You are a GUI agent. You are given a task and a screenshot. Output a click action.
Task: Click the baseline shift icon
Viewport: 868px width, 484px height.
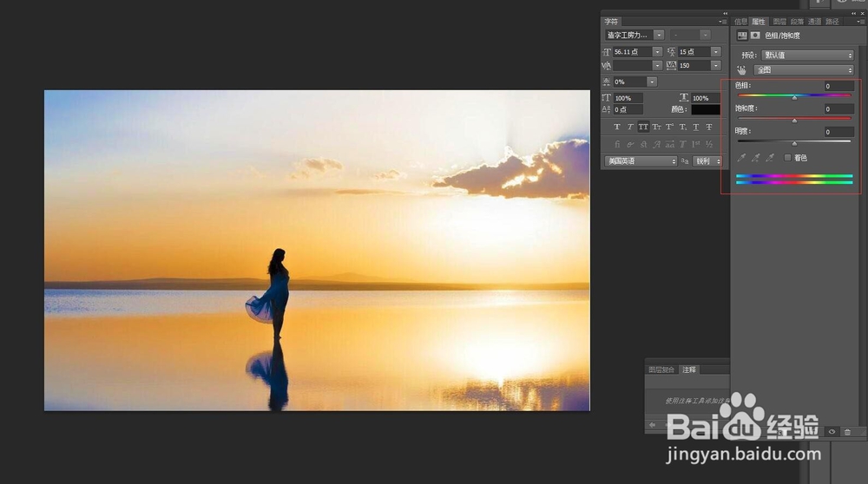coord(607,109)
